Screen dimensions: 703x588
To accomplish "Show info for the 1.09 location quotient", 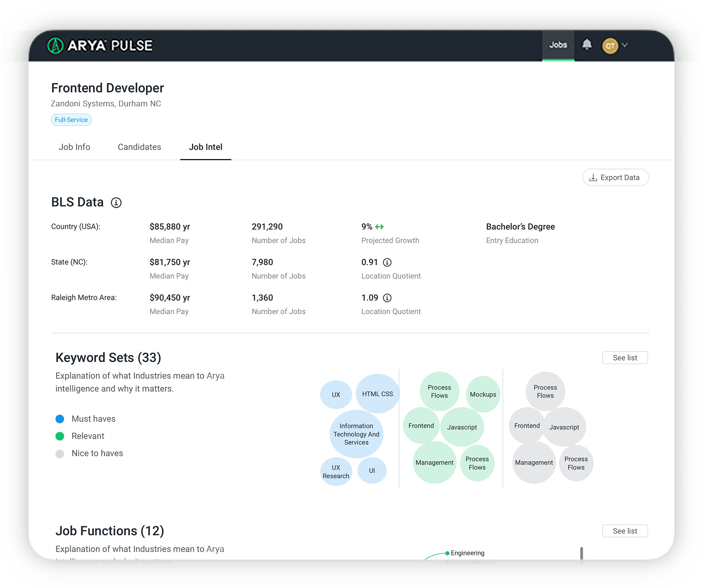I will (x=387, y=298).
